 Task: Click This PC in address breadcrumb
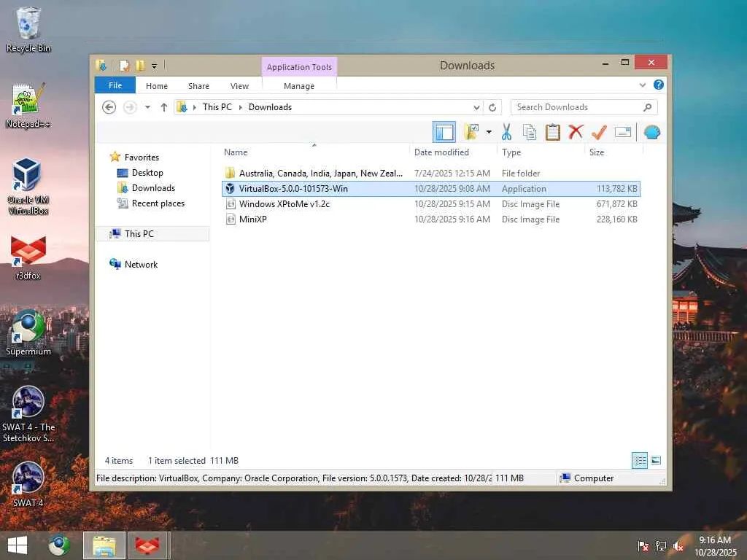tap(217, 107)
